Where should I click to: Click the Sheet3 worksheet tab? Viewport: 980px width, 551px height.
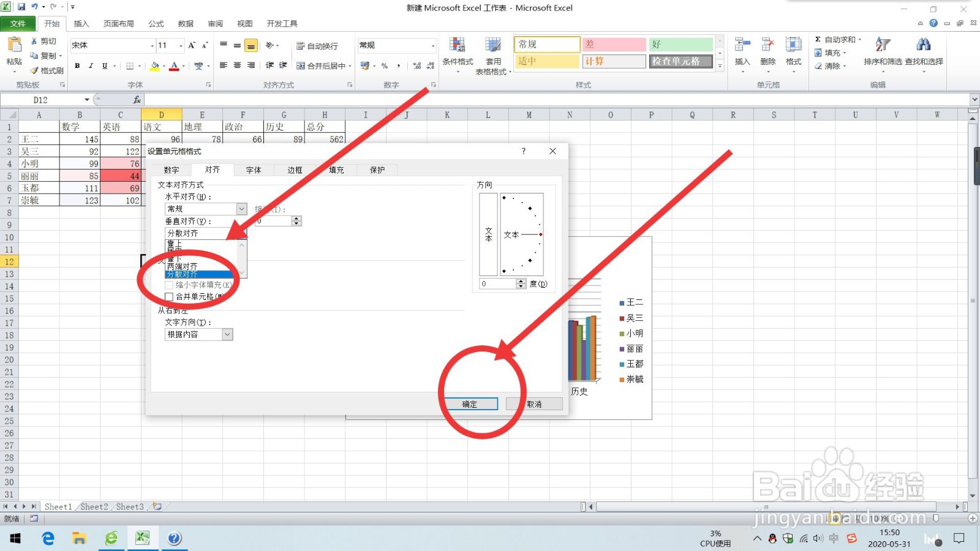click(x=129, y=507)
